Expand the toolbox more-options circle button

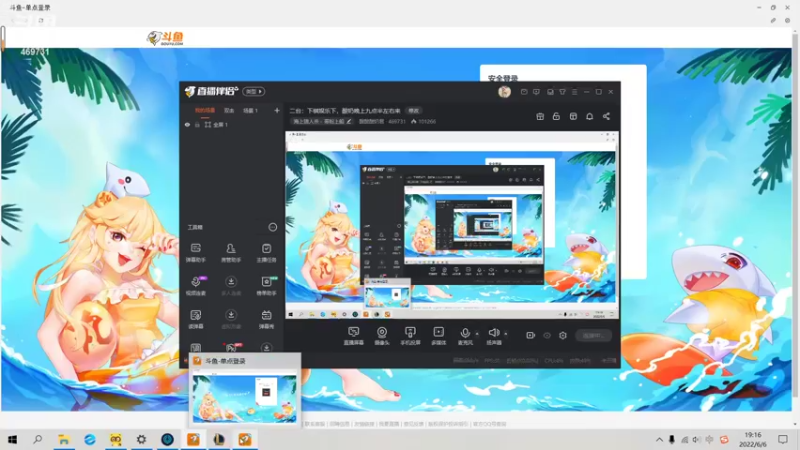(x=272, y=227)
